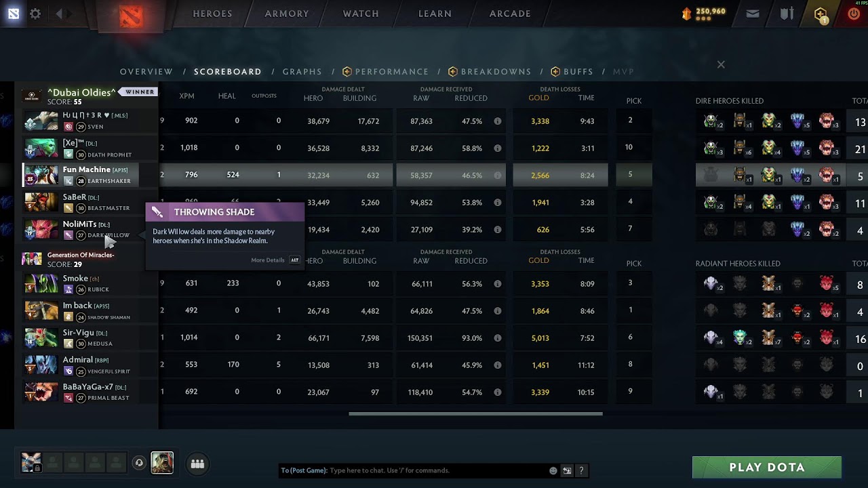Click Medusa's 150,351 raw damage value
The height and width of the screenshot is (488, 868).
point(421,338)
